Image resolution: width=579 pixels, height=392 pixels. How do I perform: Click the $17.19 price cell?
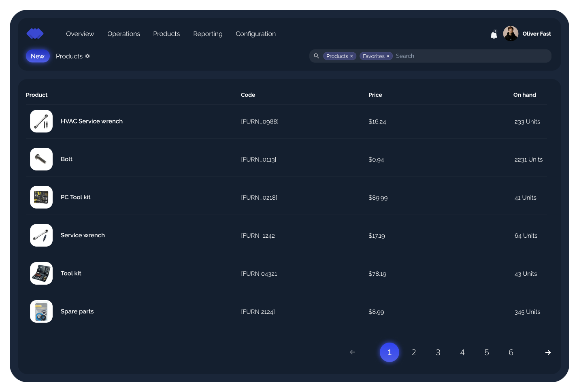[x=377, y=236]
